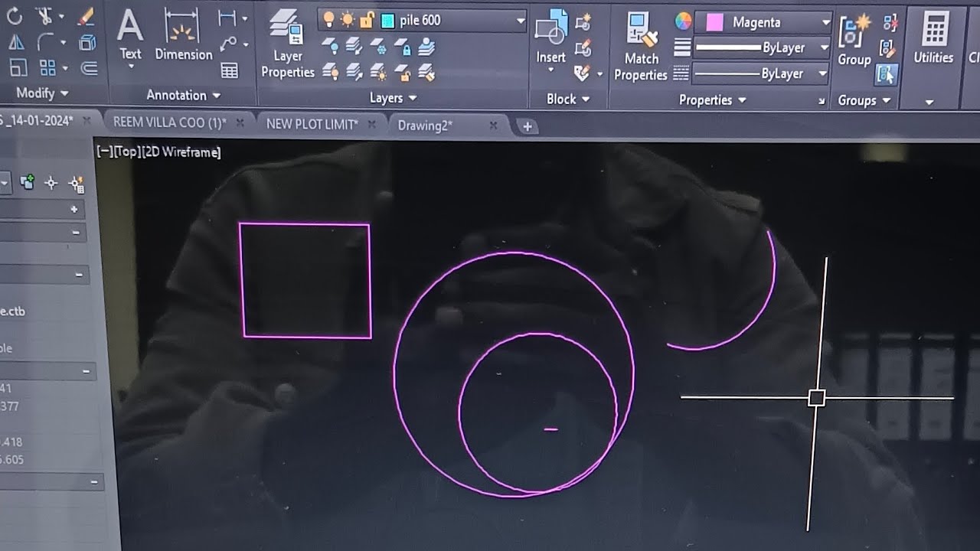Select the Leader tool
This screenshot has height=551, width=980.
[x=228, y=44]
